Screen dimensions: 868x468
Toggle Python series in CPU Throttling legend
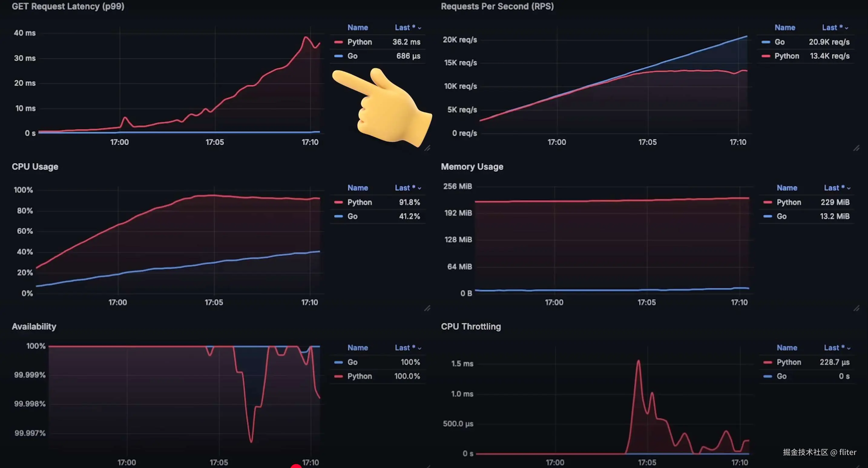pyautogui.click(x=788, y=362)
